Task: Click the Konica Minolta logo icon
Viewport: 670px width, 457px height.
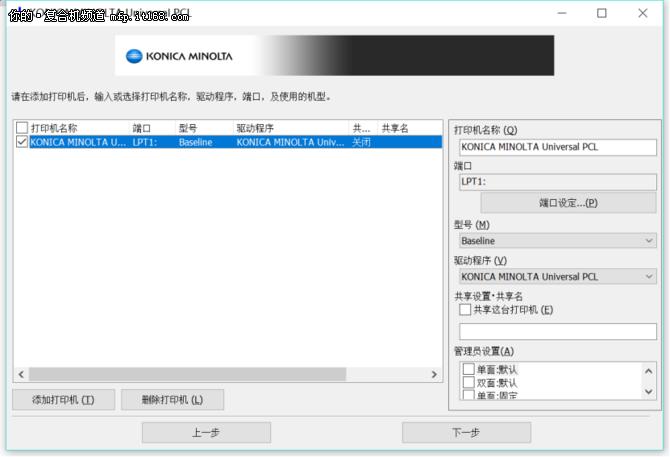Action: (x=134, y=56)
